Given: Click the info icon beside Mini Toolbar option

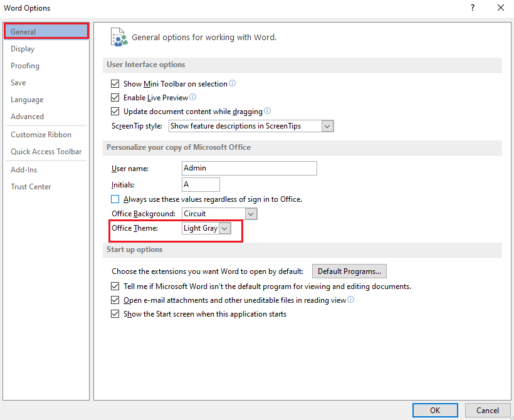Looking at the screenshot, I should [x=233, y=83].
